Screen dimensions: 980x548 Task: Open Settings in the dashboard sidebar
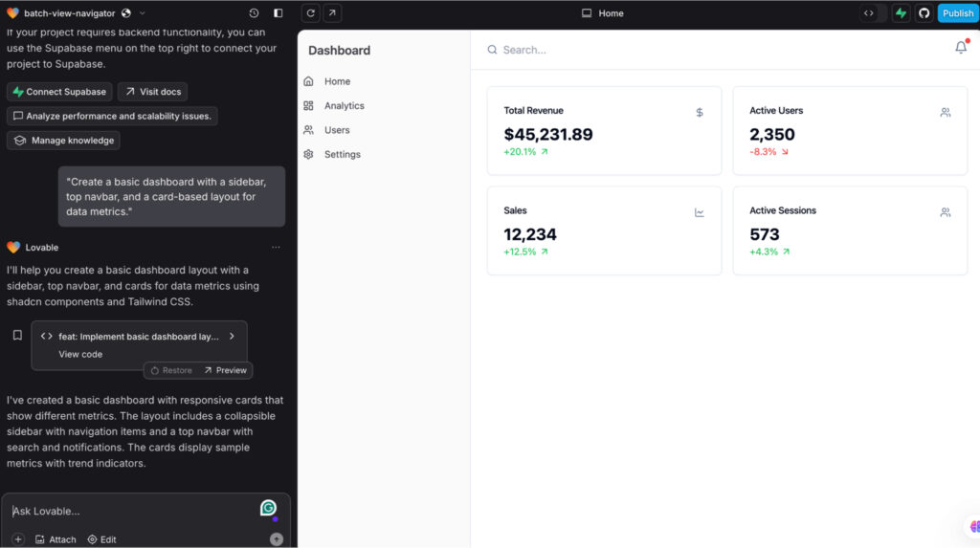(342, 154)
